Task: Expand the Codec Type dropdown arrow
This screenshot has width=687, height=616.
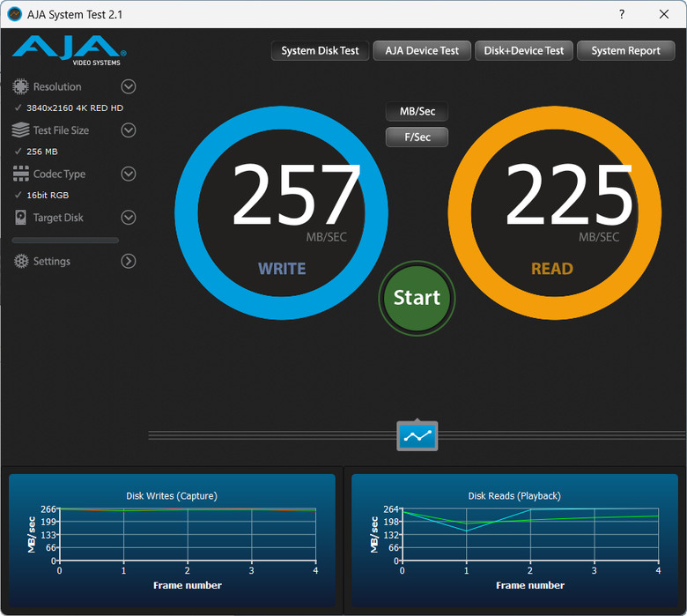Action: (x=129, y=174)
